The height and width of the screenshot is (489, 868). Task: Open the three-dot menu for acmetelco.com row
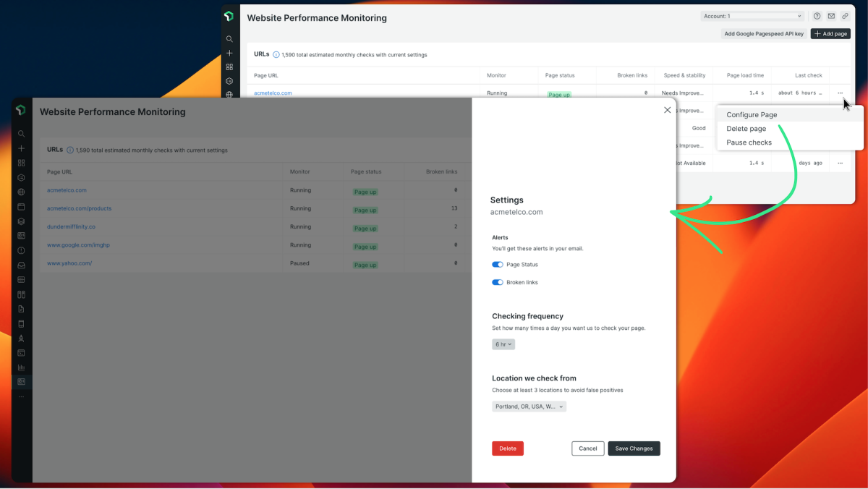840,93
